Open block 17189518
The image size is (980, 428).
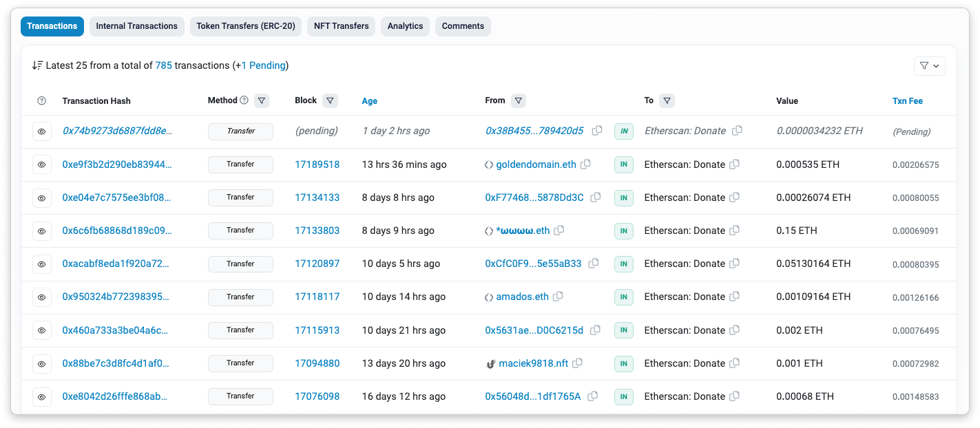[317, 164]
